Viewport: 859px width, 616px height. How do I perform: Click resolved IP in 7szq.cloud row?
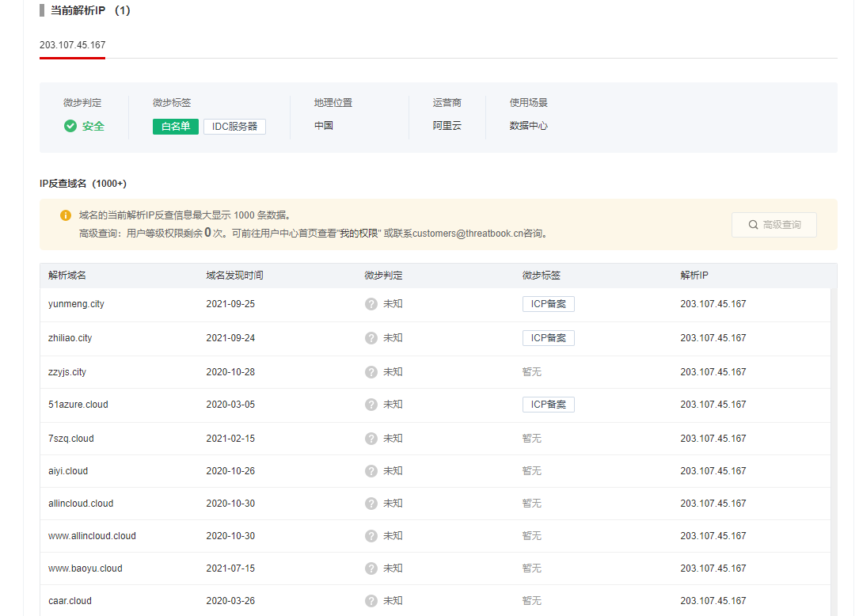[713, 439]
